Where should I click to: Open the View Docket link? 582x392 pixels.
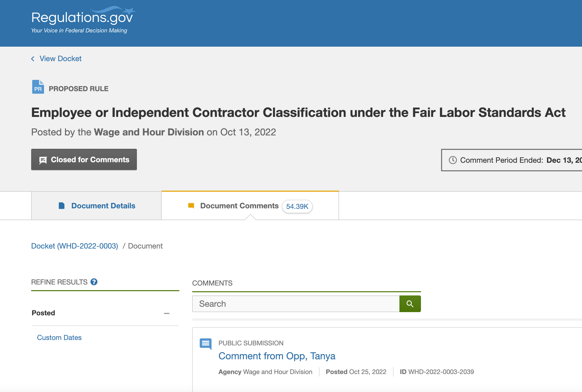coord(60,59)
